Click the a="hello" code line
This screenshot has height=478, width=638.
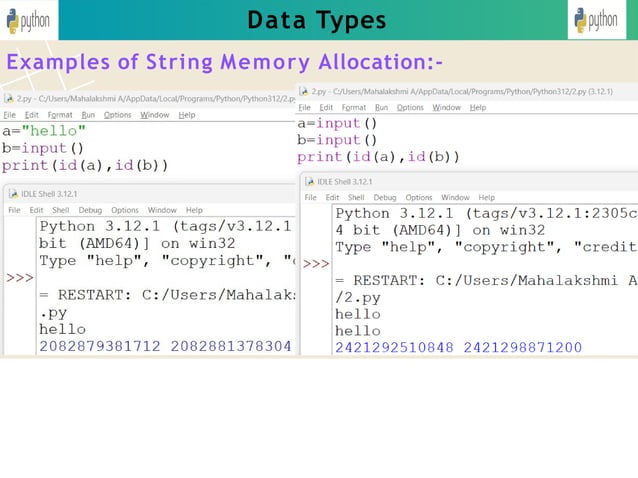pos(44,131)
